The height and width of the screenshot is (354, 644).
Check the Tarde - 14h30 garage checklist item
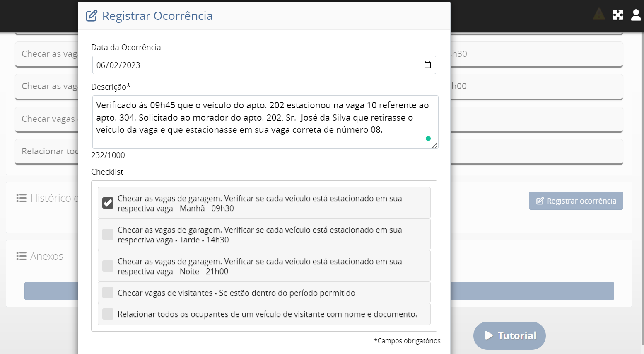click(108, 234)
